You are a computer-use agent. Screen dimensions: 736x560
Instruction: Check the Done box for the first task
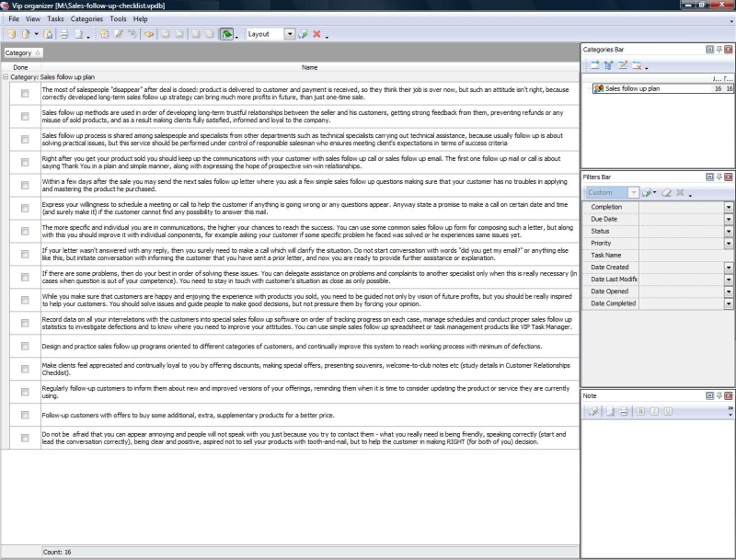(25, 93)
